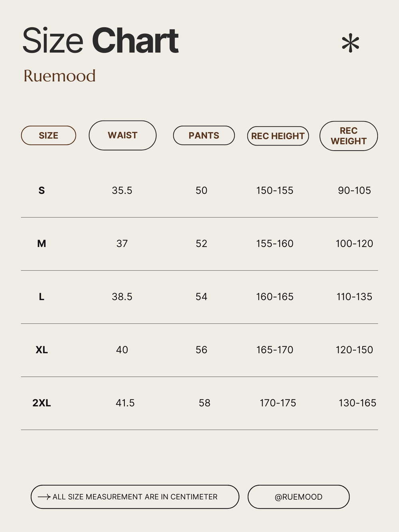Click the PANTS column header
This screenshot has height=532, width=399.
[x=204, y=135]
